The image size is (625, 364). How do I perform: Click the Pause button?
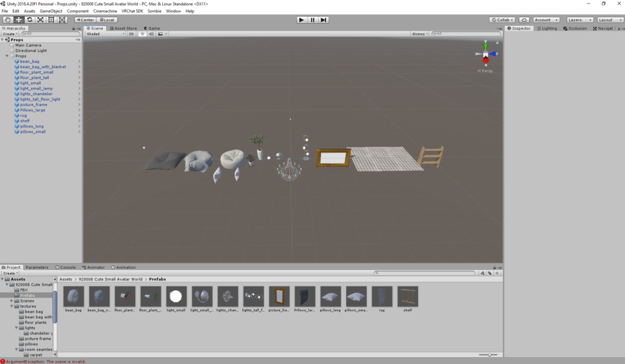pos(312,20)
